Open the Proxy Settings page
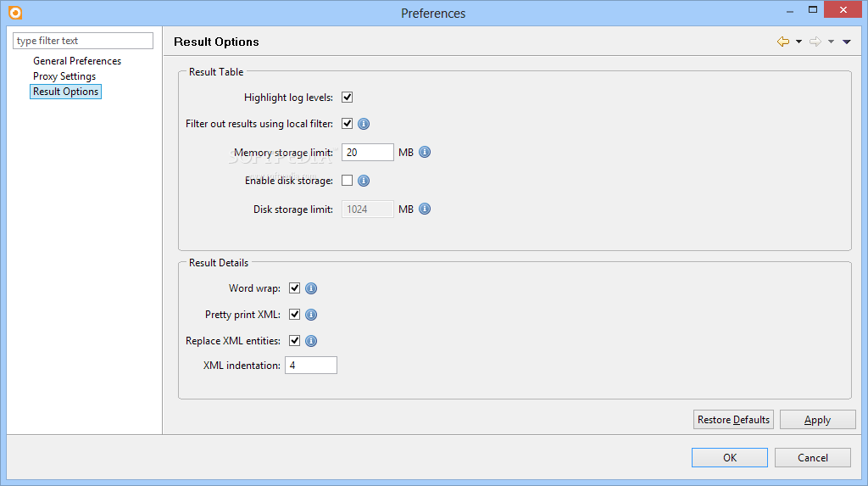The width and height of the screenshot is (868, 486). coord(64,76)
